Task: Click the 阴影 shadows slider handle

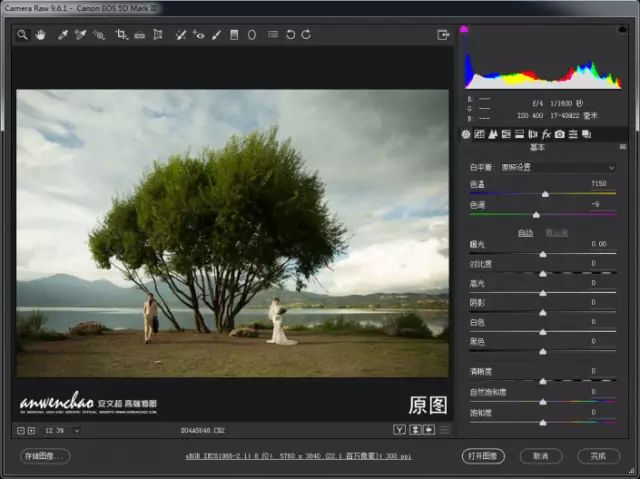Action: coord(543,313)
